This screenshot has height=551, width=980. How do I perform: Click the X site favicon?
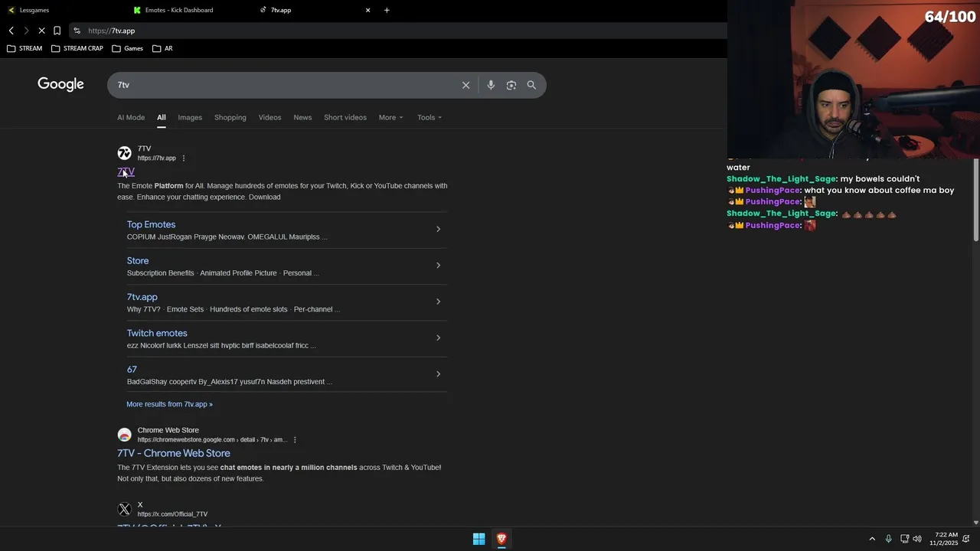[124, 509]
